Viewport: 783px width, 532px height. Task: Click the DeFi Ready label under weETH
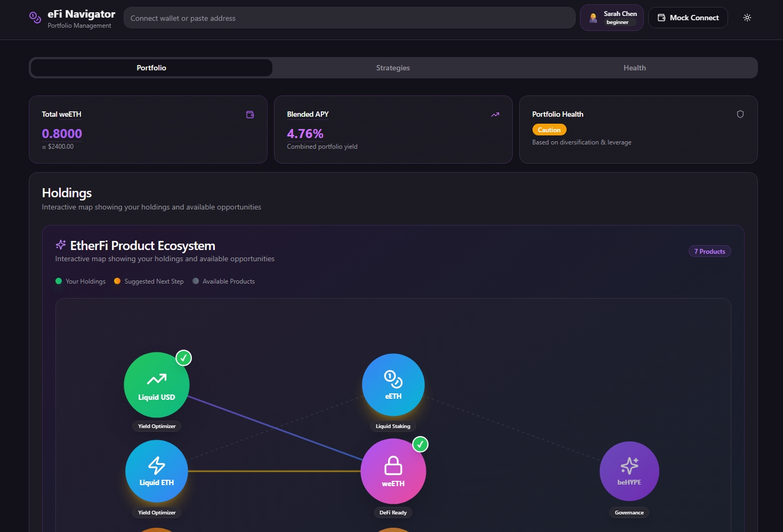click(393, 512)
